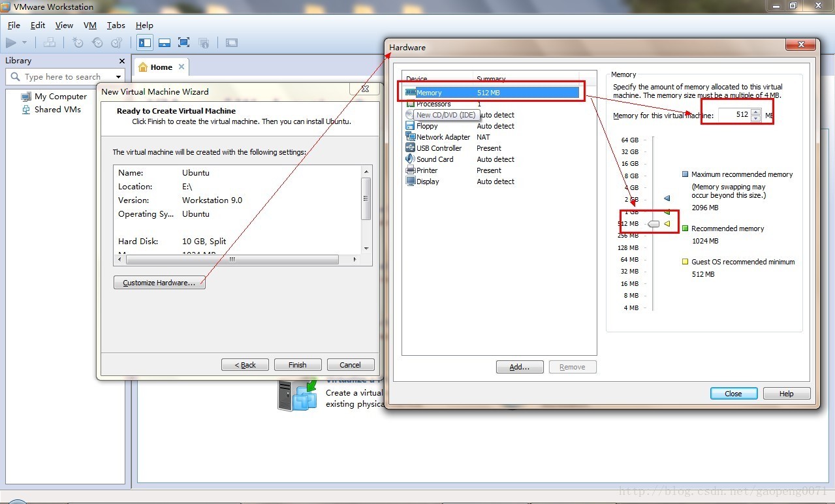This screenshot has width=835, height=504.
Task: Click the scroll-down arrow in wizard settings
Action: coord(366,249)
